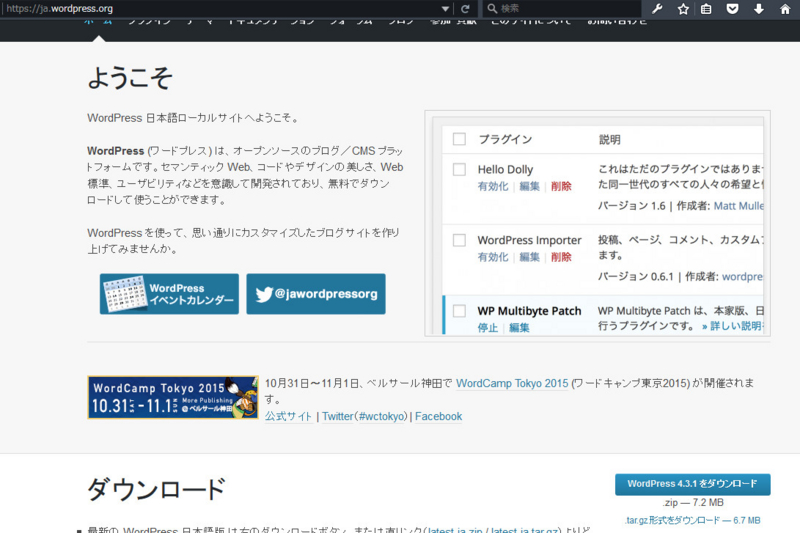Viewport: 800px width, 533px height.
Task: Click WordPress 4.3.1 をダウンロード button
Action: click(692, 484)
